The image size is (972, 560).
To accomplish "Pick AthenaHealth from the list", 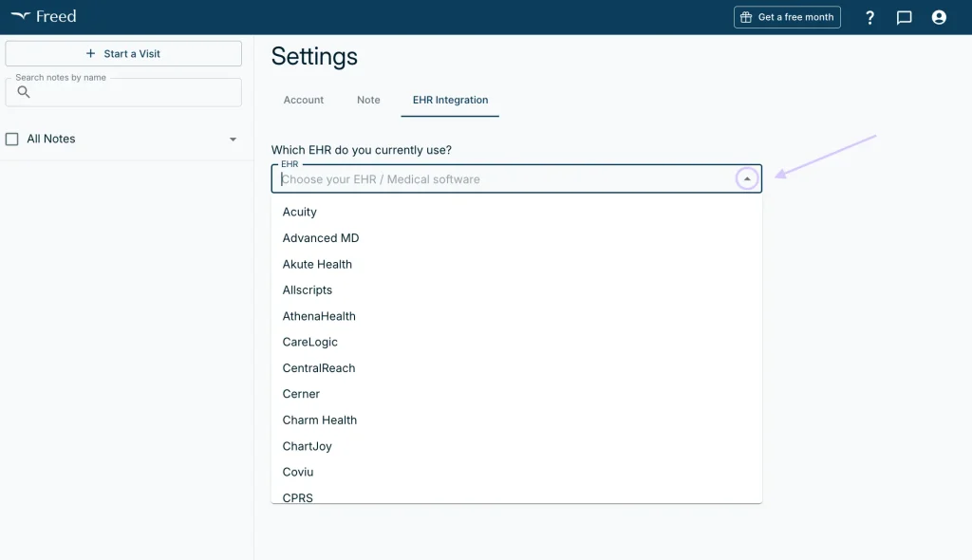I will coord(516,316).
